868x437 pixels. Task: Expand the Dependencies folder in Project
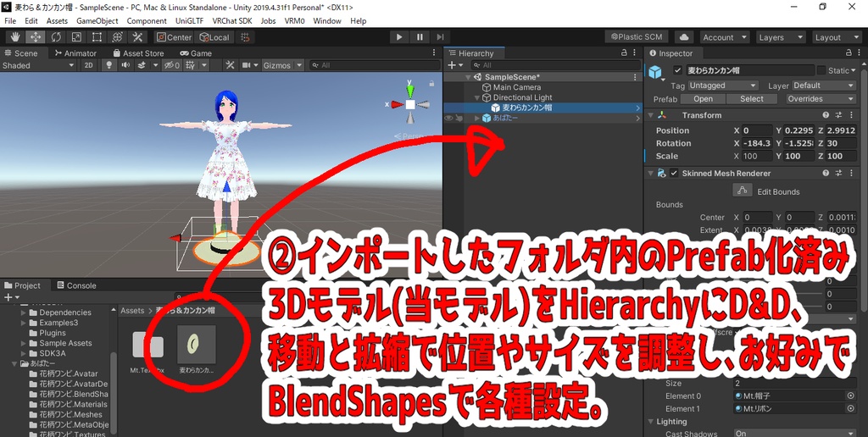pyautogui.click(x=24, y=313)
